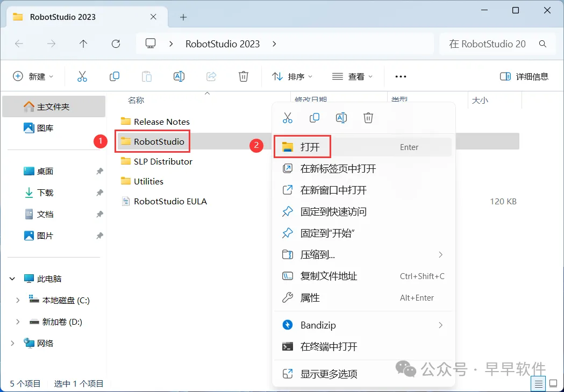The height and width of the screenshot is (392, 564).
Task: Choose 固定到"开始"
Action: coord(362,233)
